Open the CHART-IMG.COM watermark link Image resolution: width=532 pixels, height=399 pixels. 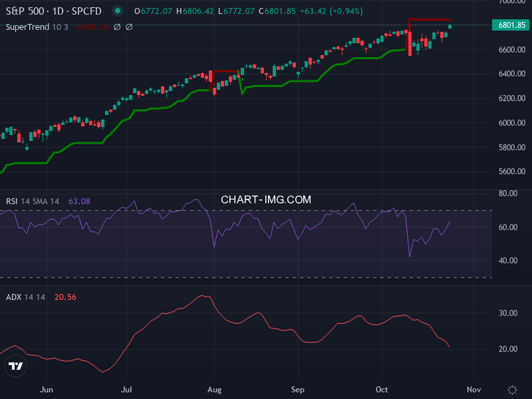pyautogui.click(x=266, y=199)
